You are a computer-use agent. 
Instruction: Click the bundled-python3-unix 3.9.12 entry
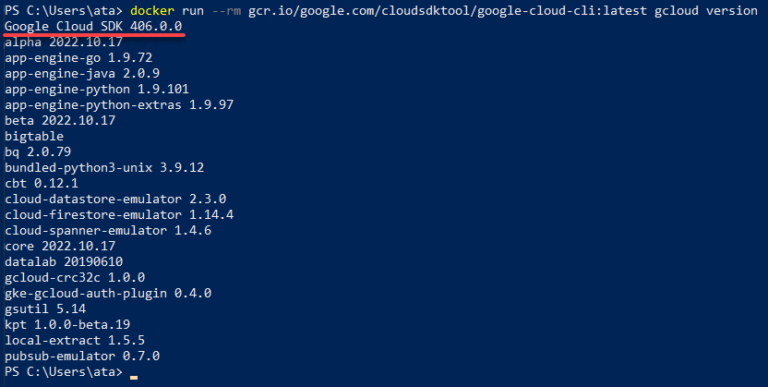(x=104, y=168)
